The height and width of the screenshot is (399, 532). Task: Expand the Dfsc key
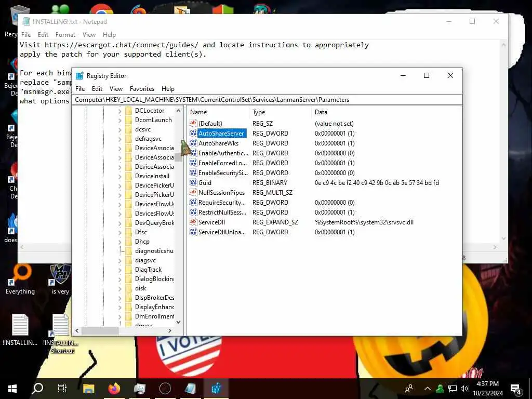[x=120, y=232]
